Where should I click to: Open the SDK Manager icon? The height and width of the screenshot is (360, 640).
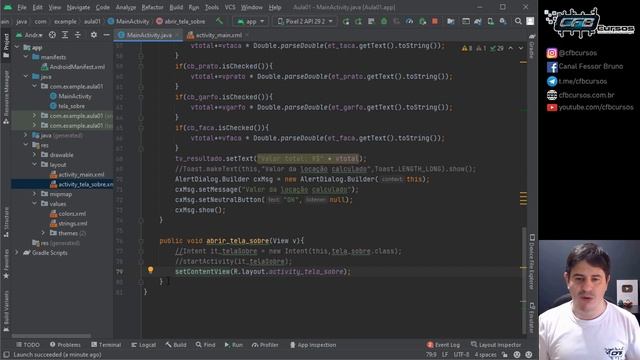point(503,21)
